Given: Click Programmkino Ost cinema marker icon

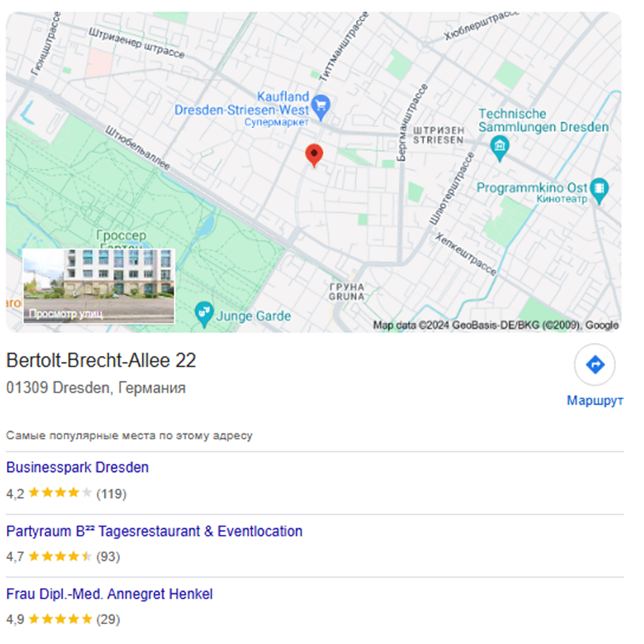Looking at the screenshot, I should point(599,190).
